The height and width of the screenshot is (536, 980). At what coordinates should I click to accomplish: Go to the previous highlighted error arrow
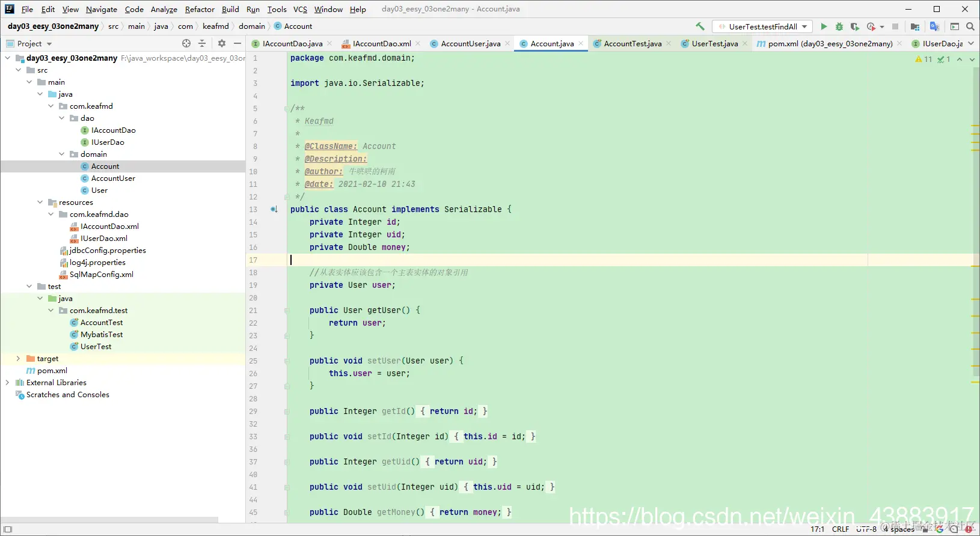click(x=960, y=59)
